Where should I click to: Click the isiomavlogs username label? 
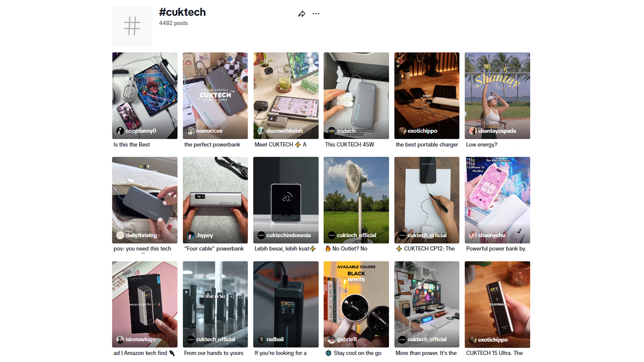coord(141,340)
